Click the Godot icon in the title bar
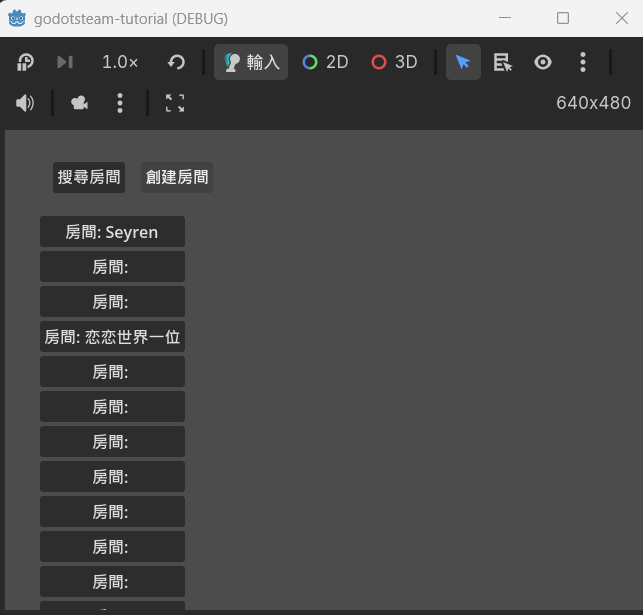The width and height of the screenshot is (643, 615). tap(17, 18)
